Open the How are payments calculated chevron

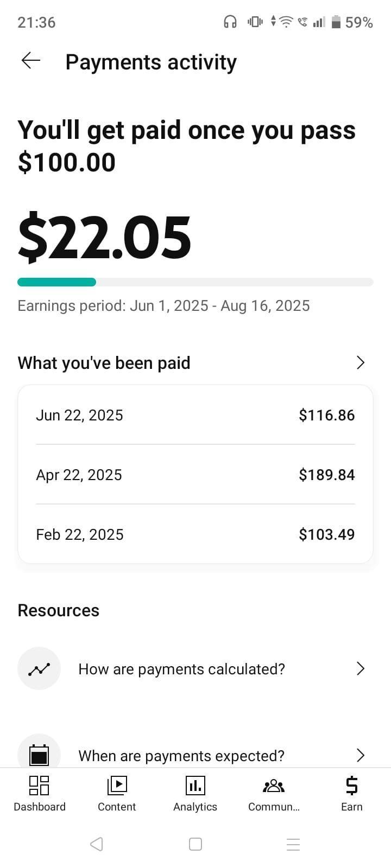pos(360,668)
